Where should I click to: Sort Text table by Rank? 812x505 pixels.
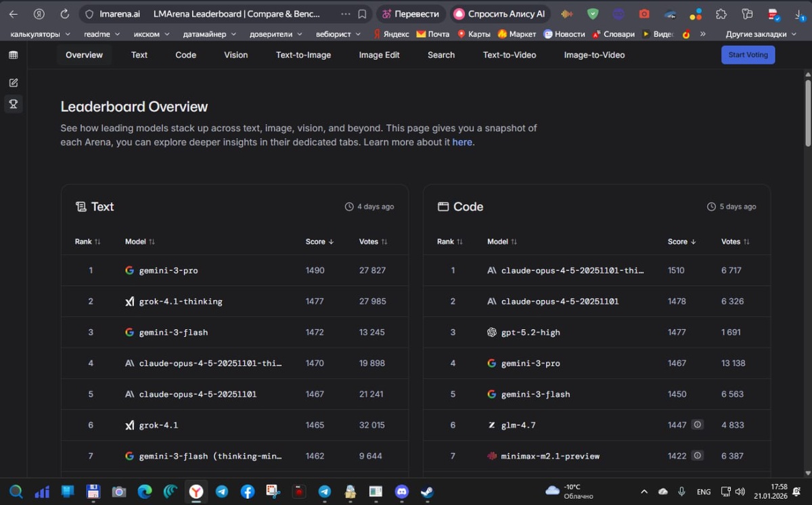click(x=88, y=241)
